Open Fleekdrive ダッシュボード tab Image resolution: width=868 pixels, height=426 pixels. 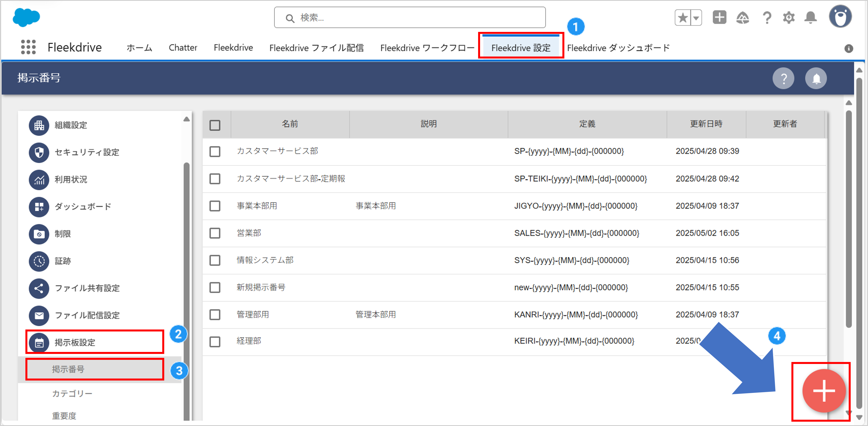(x=618, y=48)
